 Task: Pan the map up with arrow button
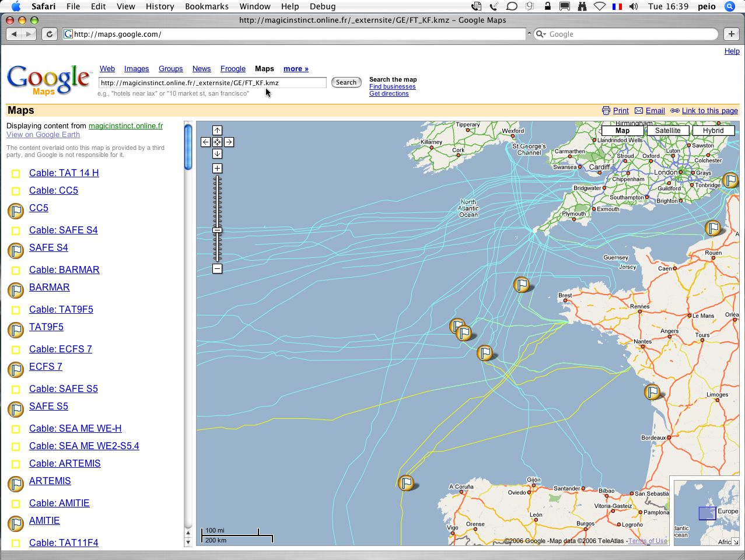tap(217, 130)
